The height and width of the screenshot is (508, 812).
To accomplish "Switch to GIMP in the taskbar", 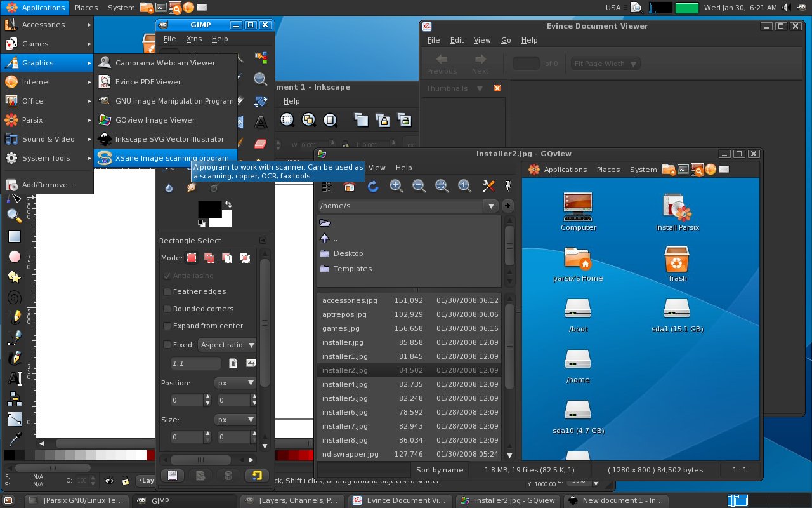I will [186, 500].
